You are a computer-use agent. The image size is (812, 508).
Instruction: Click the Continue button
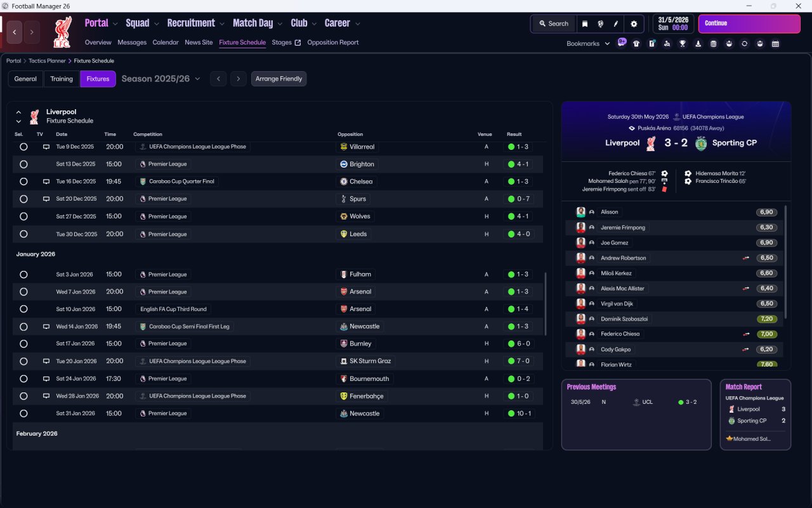click(x=749, y=23)
